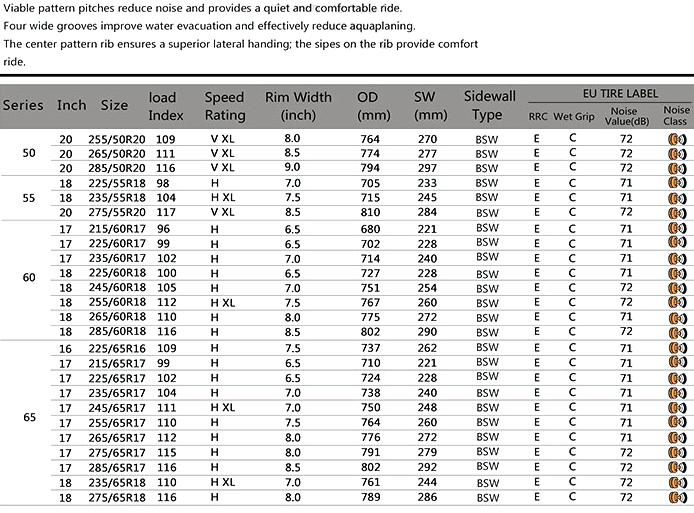Click the load index "105"
694x513 pixels.
coord(166,288)
